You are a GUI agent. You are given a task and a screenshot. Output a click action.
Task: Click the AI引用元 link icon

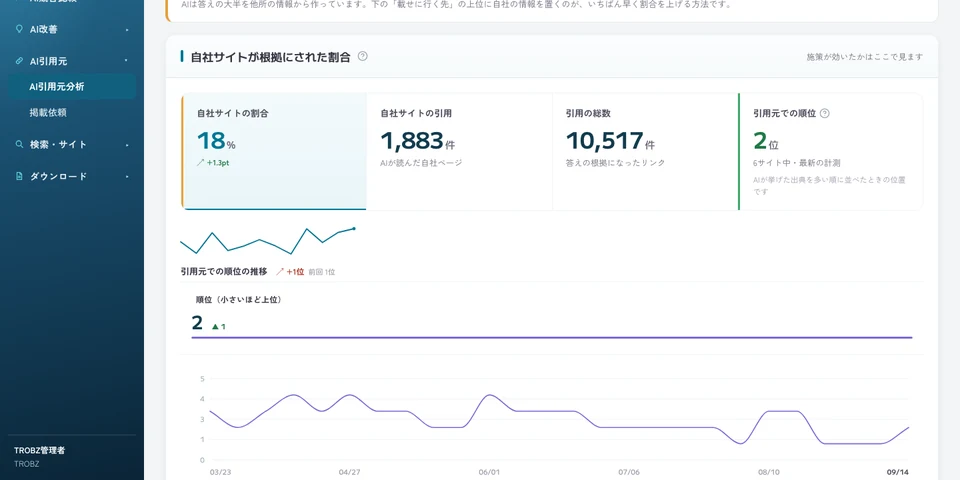pos(18,61)
